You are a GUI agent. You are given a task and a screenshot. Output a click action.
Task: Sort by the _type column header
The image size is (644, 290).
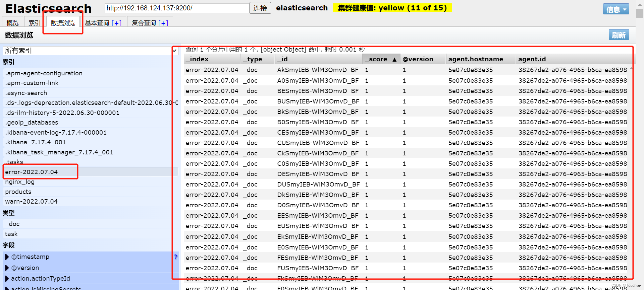coord(258,59)
